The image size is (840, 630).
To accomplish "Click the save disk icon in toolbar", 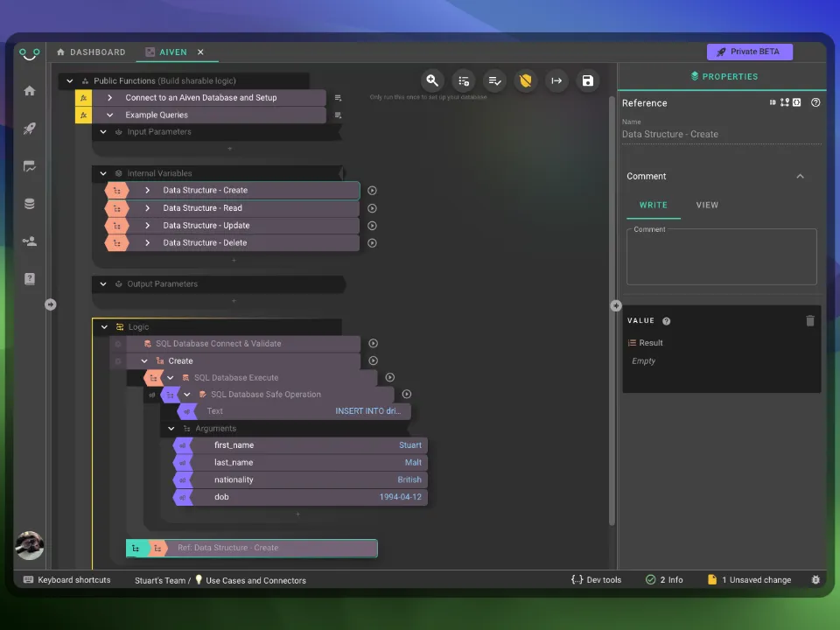I will pyautogui.click(x=587, y=80).
